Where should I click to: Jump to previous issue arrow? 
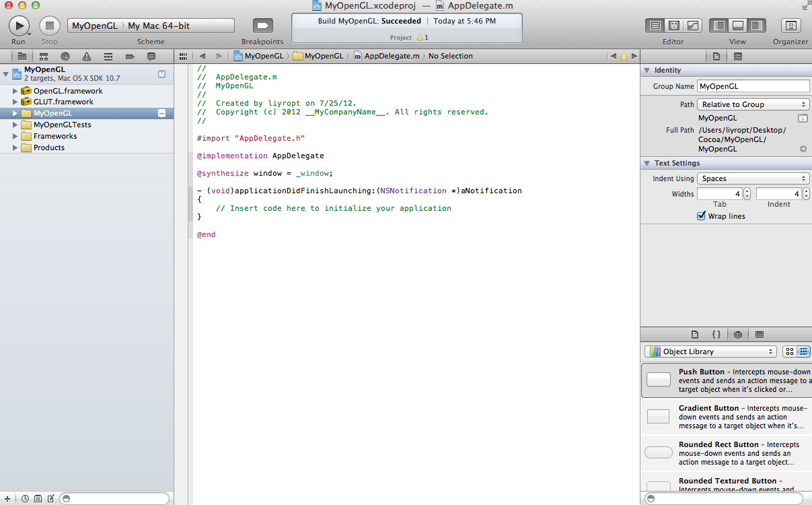[613, 56]
